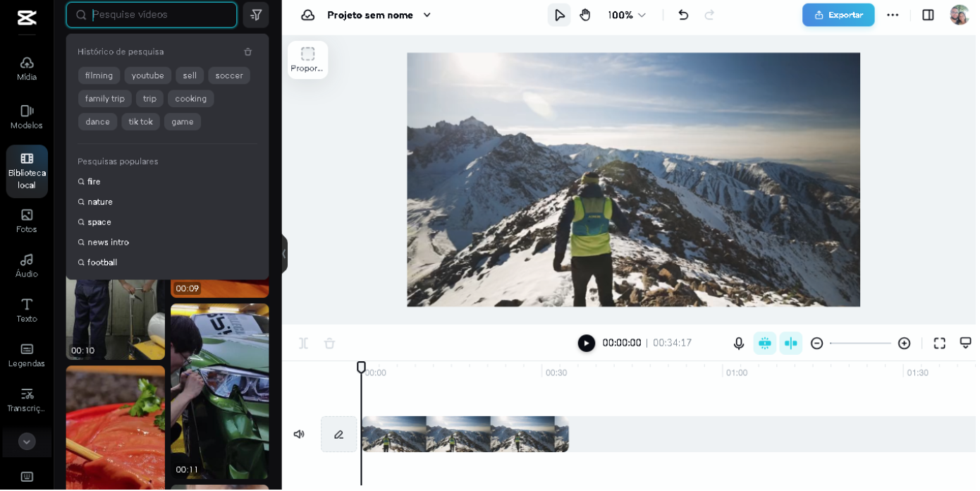The height and width of the screenshot is (491, 980).
Task: Select popular search 'football'
Action: (102, 263)
